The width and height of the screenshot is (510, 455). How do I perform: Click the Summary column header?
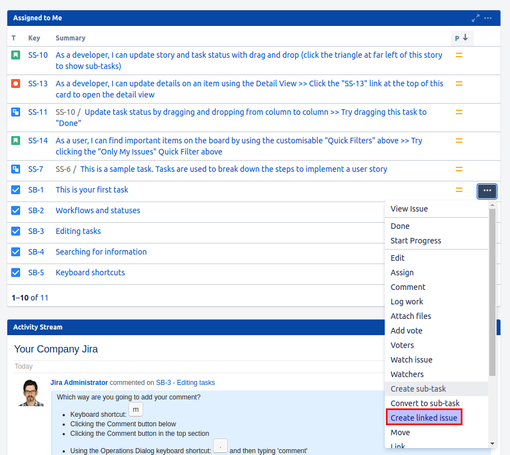pos(70,38)
